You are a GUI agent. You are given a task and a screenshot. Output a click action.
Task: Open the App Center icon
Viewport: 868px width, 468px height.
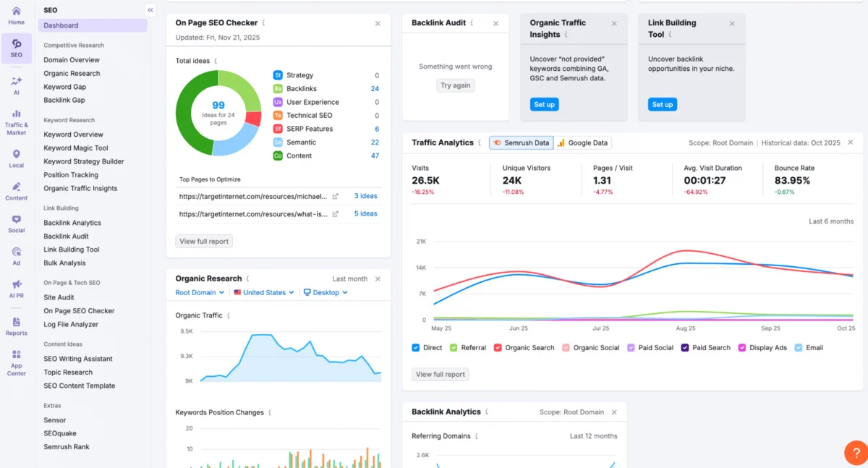tap(16, 362)
